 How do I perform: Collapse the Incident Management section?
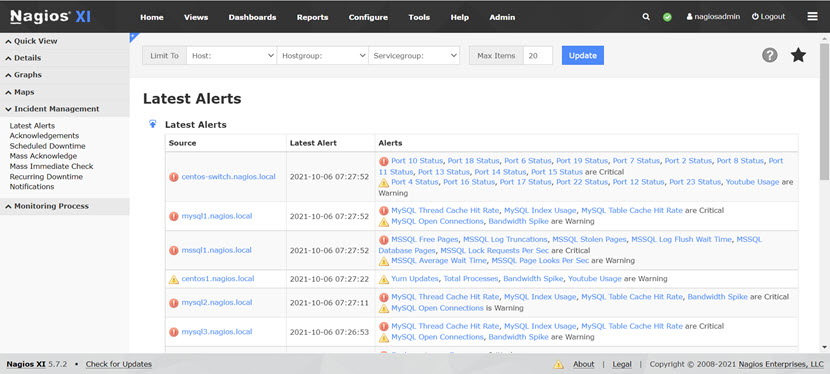(65, 109)
